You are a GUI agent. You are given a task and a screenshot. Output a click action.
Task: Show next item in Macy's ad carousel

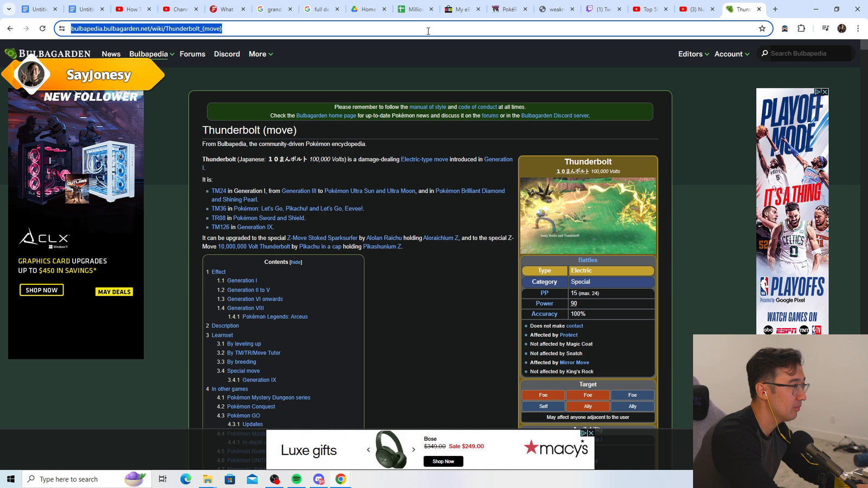[x=413, y=450]
